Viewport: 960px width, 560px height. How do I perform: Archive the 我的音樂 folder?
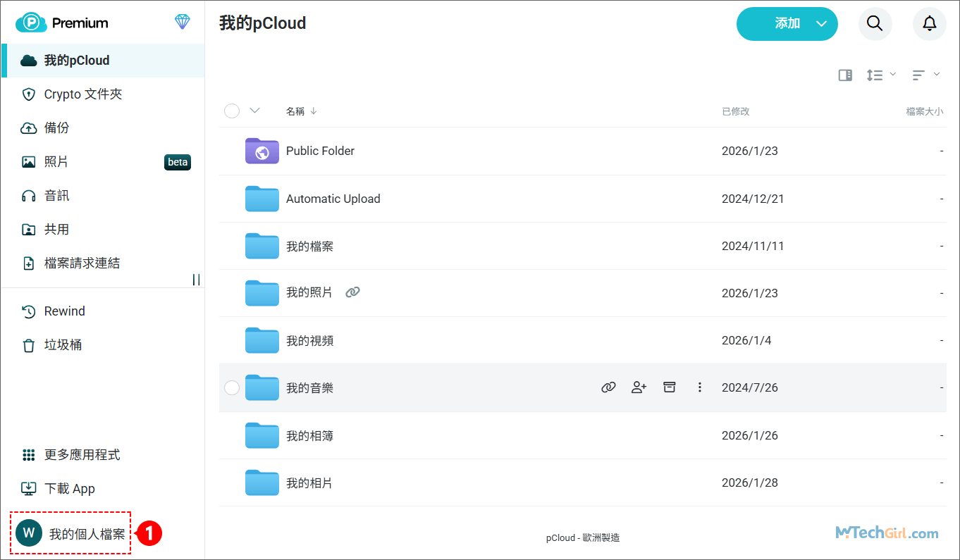(x=669, y=387)
